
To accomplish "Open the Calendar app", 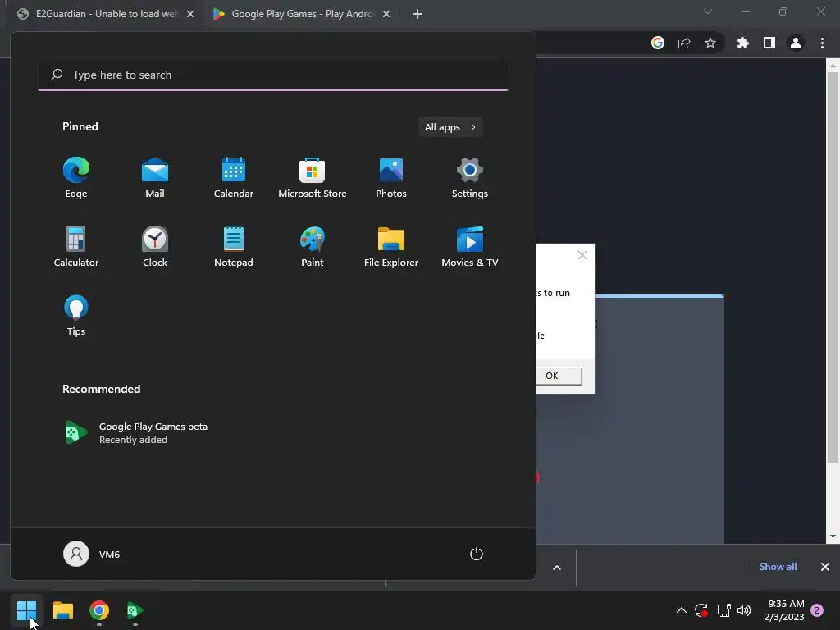I will click(x=234, y=178).
